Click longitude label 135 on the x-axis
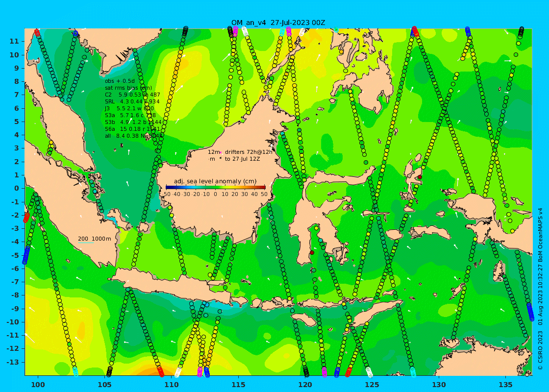549x392 pixels. [506, 385]
